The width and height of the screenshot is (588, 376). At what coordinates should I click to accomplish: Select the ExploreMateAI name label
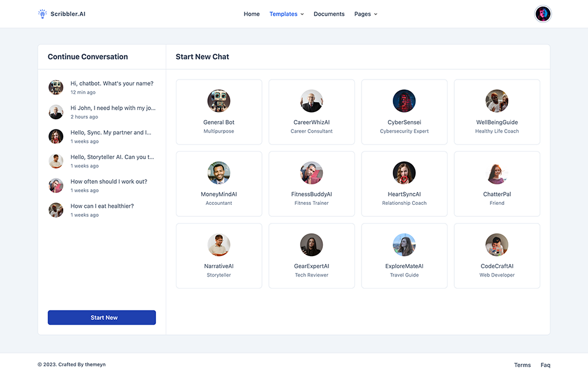pos(404,266)
